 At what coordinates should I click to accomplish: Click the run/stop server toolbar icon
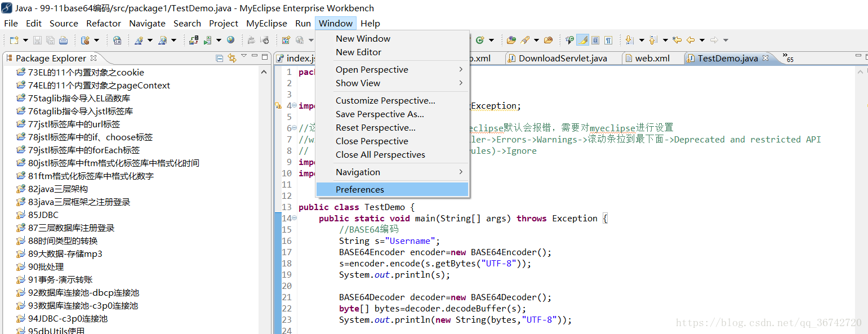pyautogui.click(x=208, y=40)
